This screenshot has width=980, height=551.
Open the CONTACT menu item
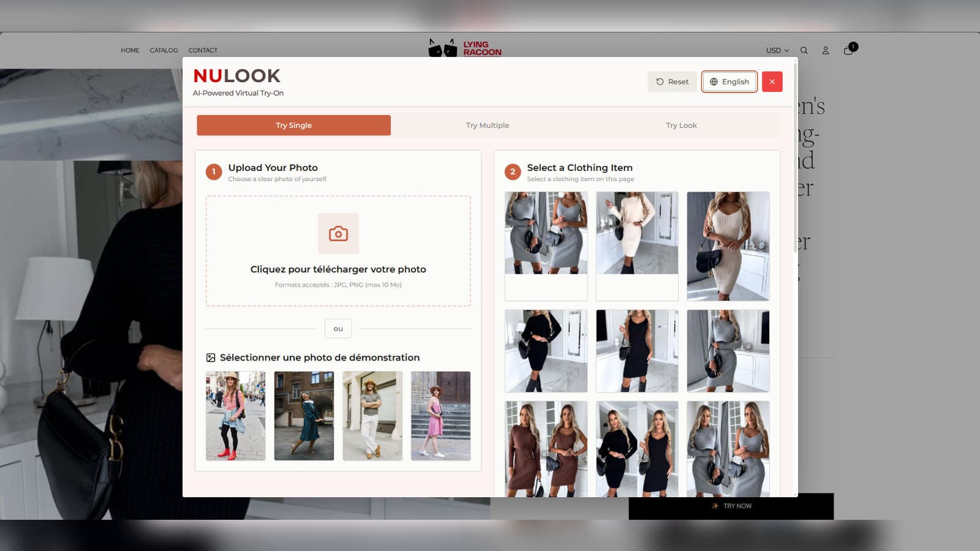pos(203,50)
